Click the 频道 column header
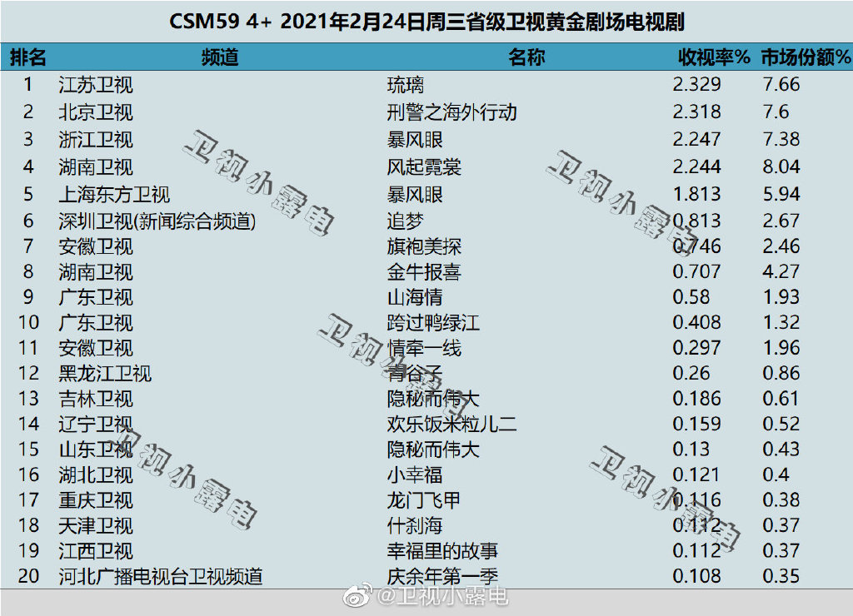Viewport: 853px width, 616px height. [220, 57]
